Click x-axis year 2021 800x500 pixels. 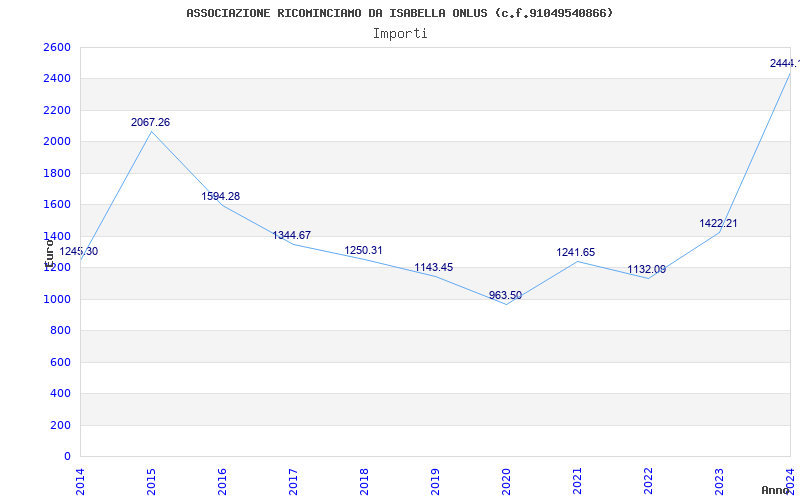coord(577,482)
